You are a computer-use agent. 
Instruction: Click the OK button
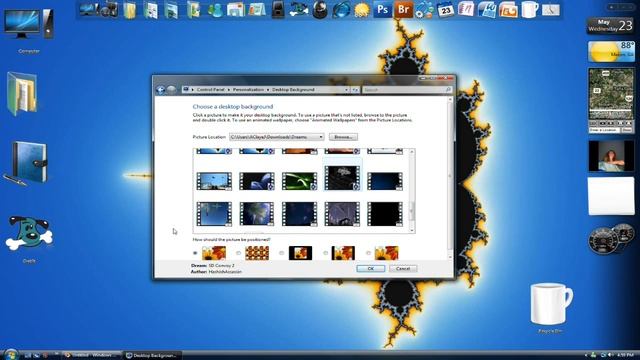tap(370, 269)
